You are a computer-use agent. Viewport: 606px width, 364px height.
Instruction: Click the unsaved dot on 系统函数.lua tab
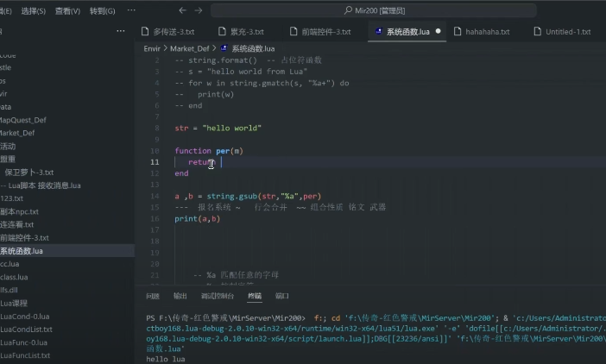439,32
